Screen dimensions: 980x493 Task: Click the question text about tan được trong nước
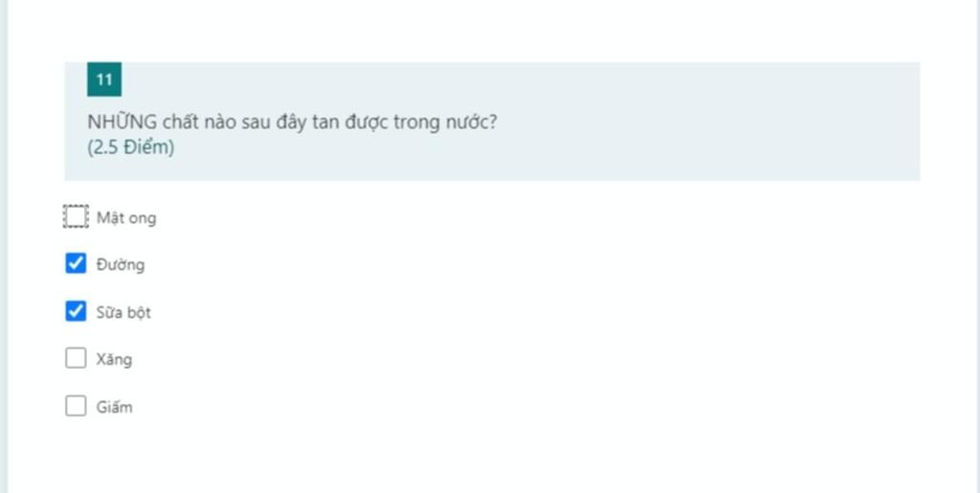tap(292, 123)
